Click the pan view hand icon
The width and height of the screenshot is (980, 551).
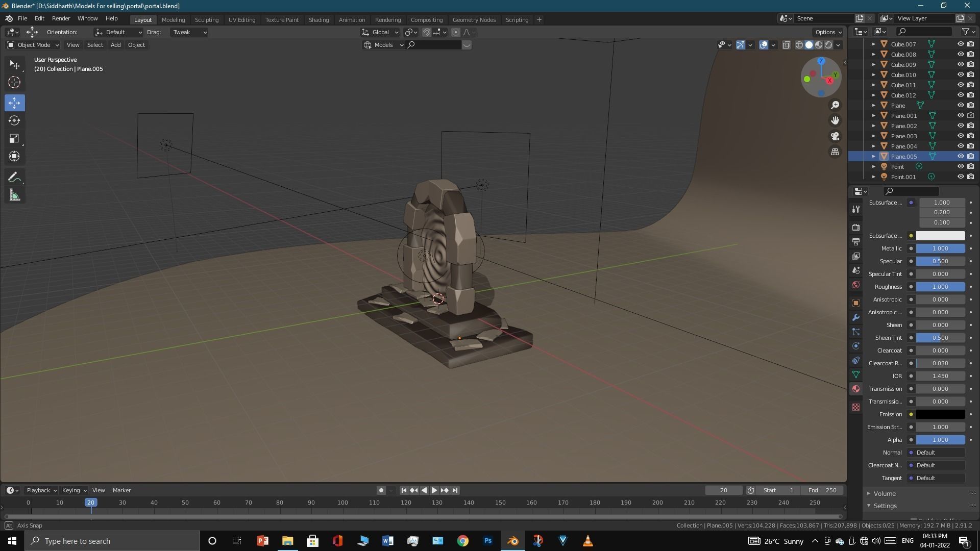click(x=835, y=121)
